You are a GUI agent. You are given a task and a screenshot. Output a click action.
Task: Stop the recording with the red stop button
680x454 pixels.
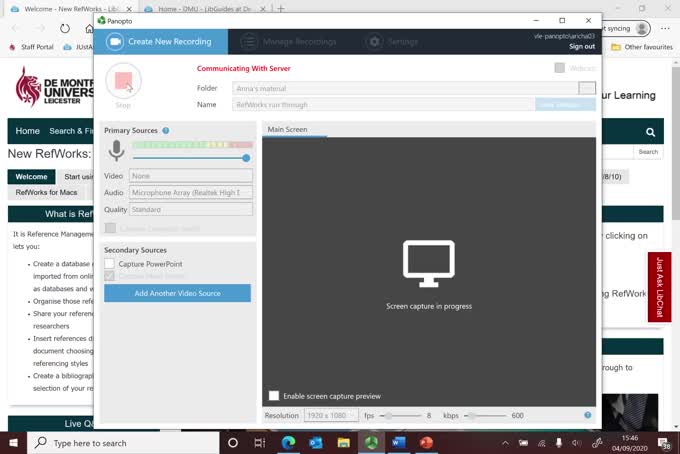(123, 81)
